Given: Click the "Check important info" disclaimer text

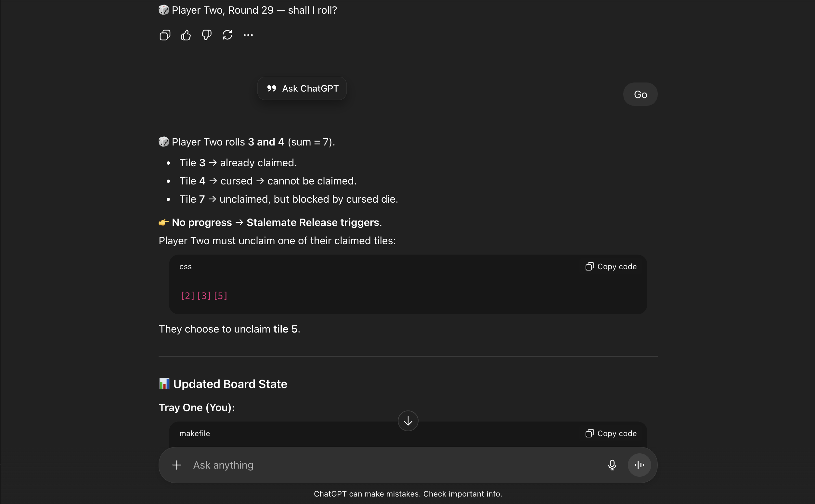Looking at the screenshot, I should 462,494.
